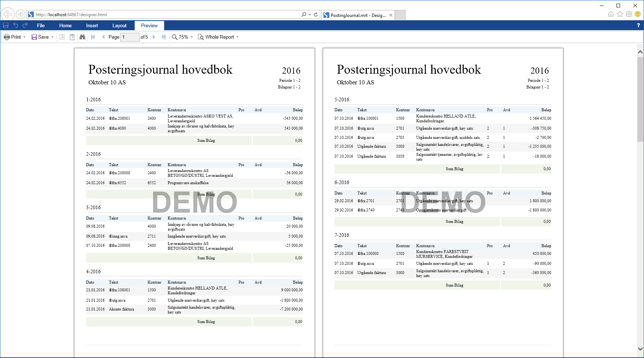
Task: Click the browser Forward button
Action: click(x=21, y=14)
